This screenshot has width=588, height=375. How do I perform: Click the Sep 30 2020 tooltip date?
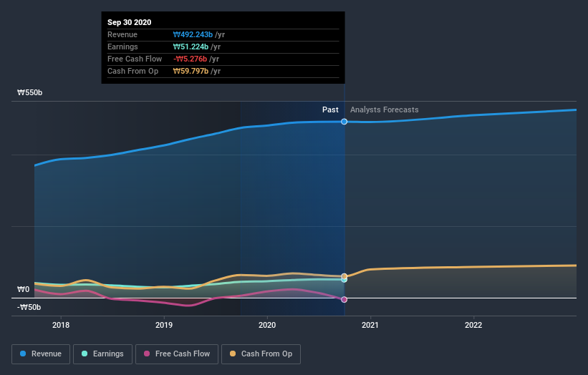coord(130,22)
